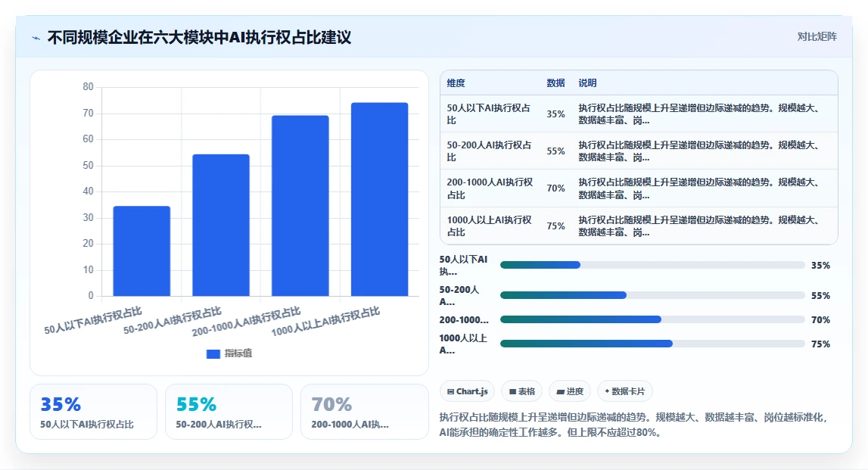
Task: Click the 表格 tag
Action: (521, 391)
